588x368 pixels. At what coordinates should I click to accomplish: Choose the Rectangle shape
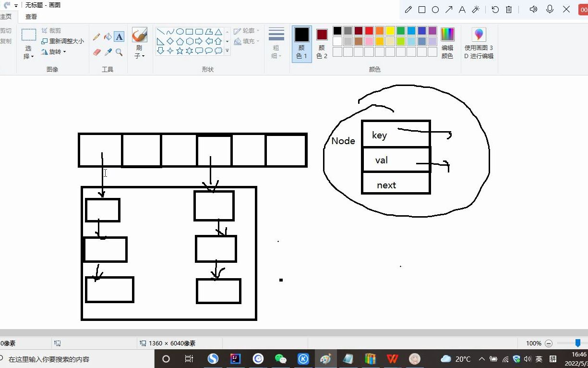(190, 32)
